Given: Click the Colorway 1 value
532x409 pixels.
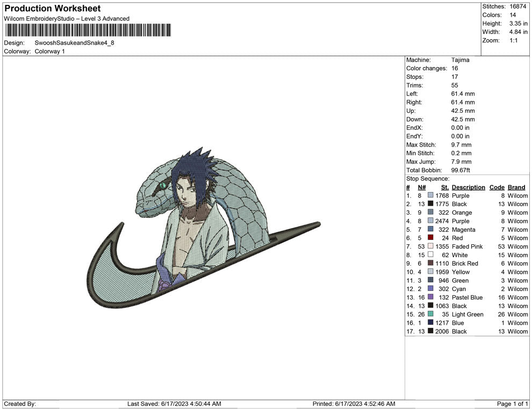Looking at the screenshot, I should point(49,51).
